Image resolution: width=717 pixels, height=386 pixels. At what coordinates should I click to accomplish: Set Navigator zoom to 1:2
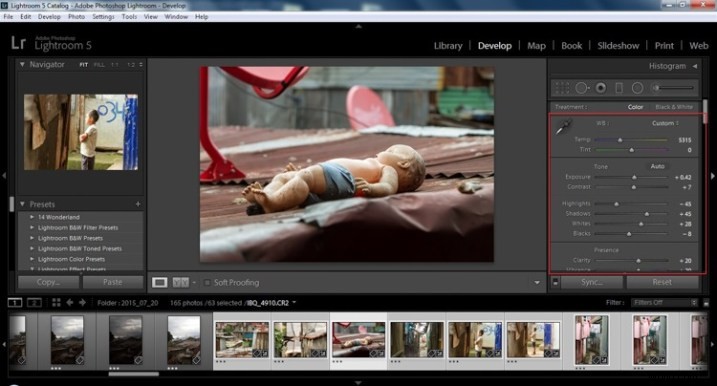tap(131, 65)
